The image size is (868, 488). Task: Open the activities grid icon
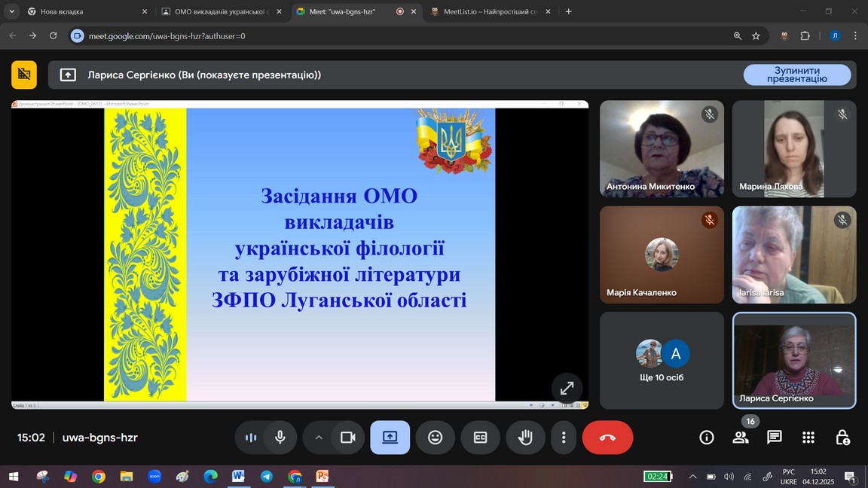[808, 438]
